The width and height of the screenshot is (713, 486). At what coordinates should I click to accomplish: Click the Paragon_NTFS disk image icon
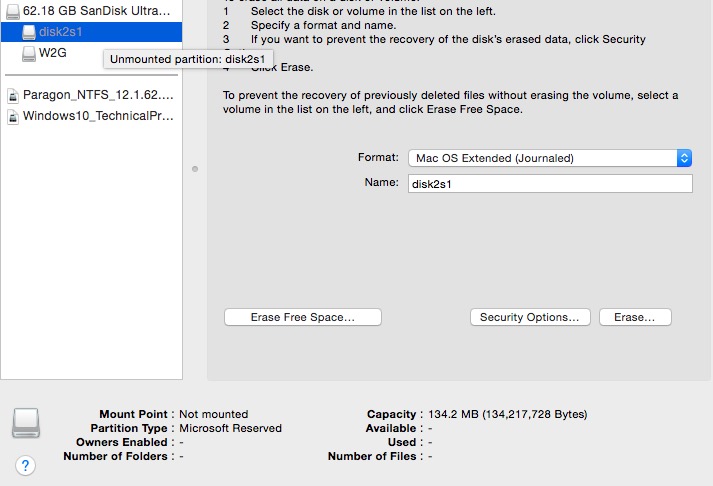point(13,95)
